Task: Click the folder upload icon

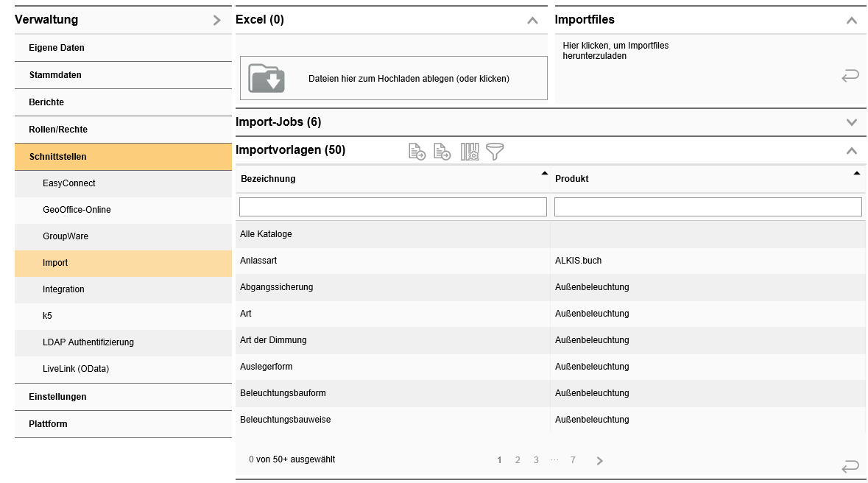Action: 267,78
